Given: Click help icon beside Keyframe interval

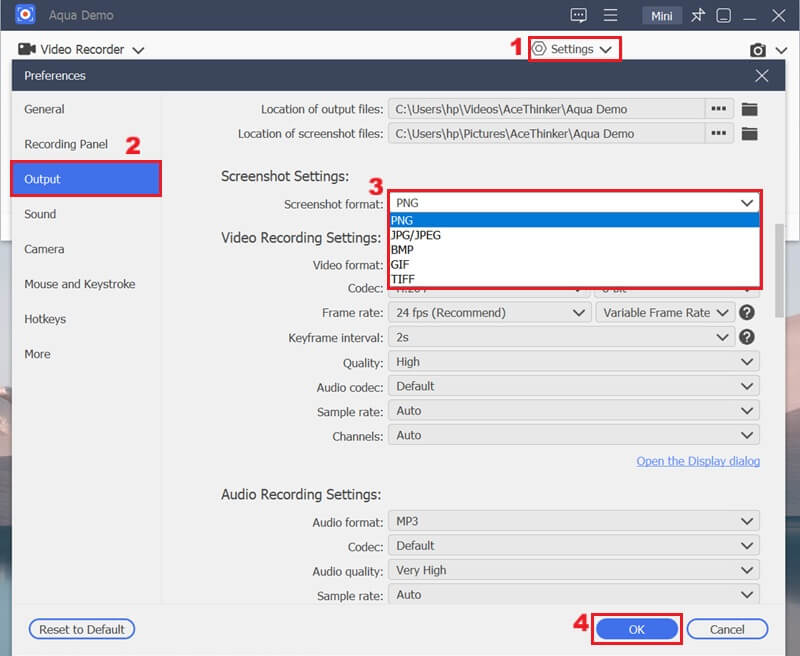Looking at the screenshot, I should 746,338.
